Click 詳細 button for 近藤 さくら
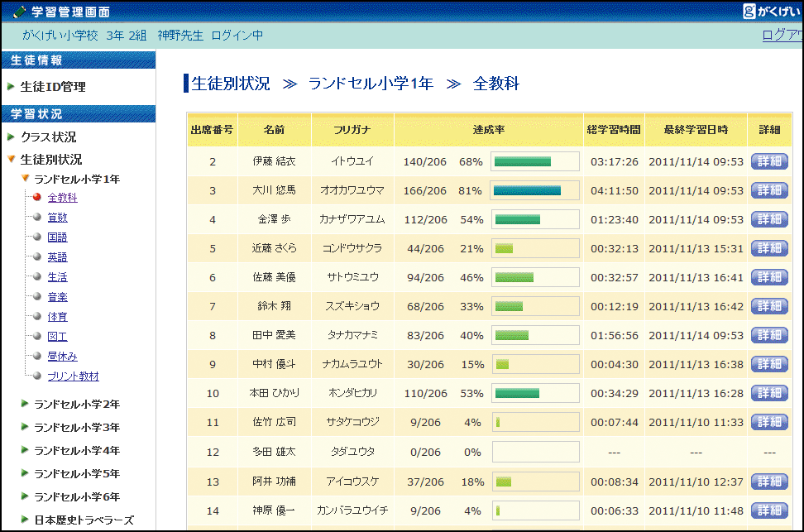This screenshot has width=804, height=532. (769, 248)
